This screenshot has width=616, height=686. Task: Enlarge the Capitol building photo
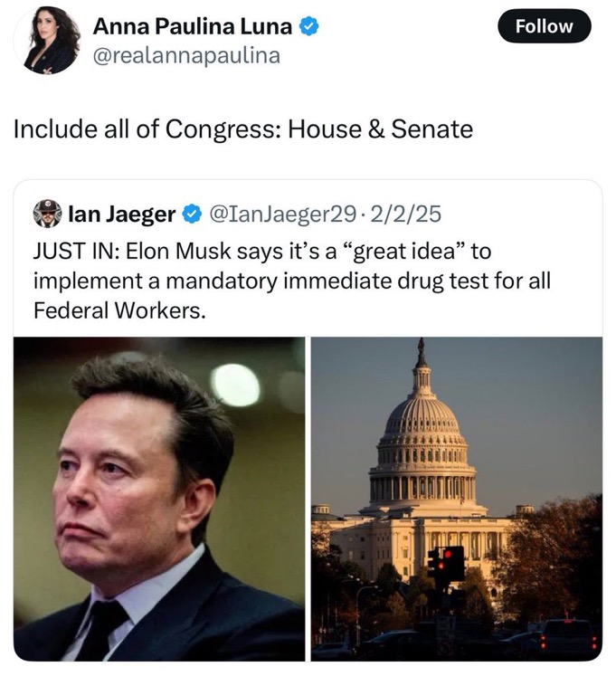[457, 498]
